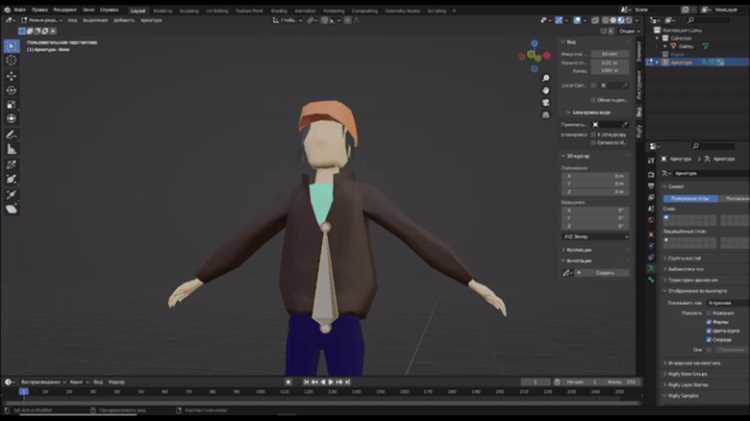This screenshot has width=750, height=421.
Task: Expand the Rigify Layer Names panel
Action: [688, 385]
